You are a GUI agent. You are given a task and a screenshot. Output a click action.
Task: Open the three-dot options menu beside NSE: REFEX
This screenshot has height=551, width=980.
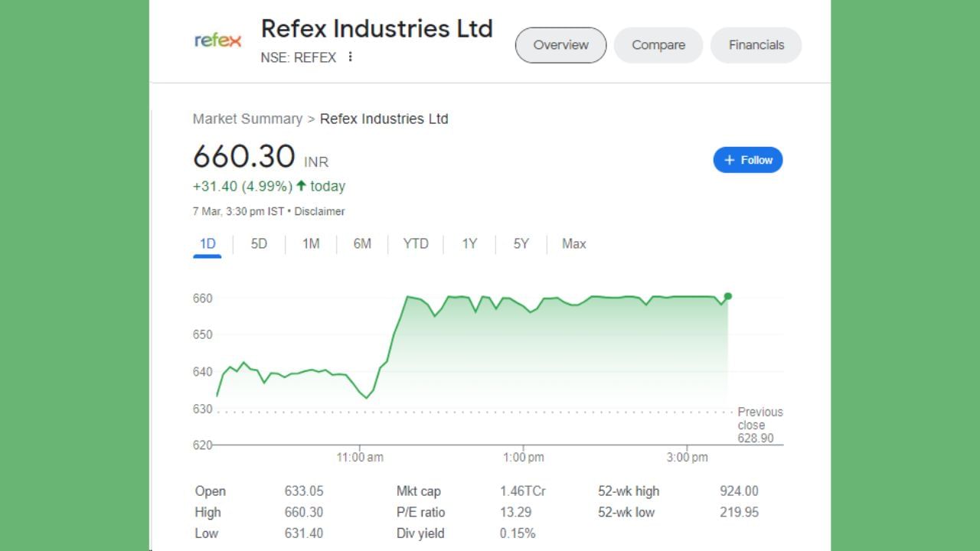pos(350,57)
